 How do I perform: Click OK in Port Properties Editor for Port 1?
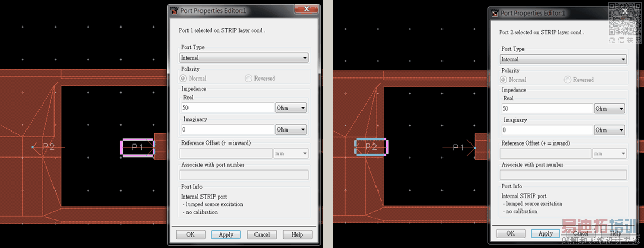[191, 234]
